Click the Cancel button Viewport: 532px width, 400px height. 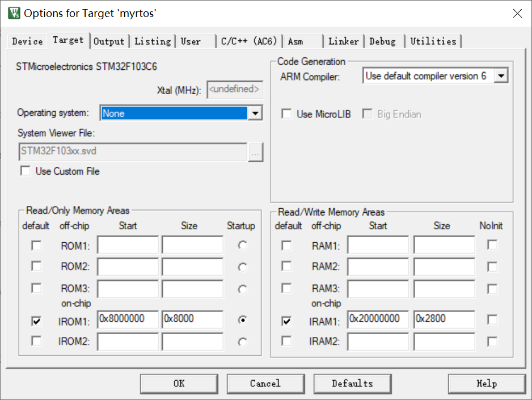click(265, 384)
